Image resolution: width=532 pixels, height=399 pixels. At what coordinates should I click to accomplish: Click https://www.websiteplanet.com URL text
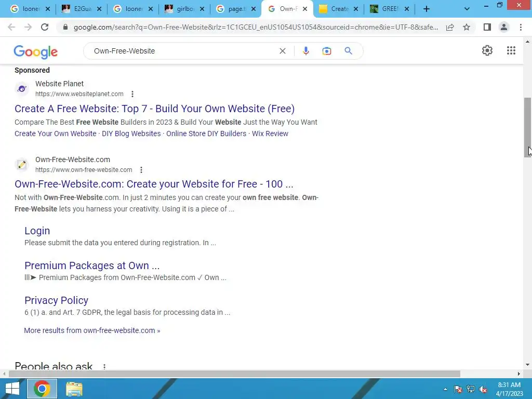(79, 94)
